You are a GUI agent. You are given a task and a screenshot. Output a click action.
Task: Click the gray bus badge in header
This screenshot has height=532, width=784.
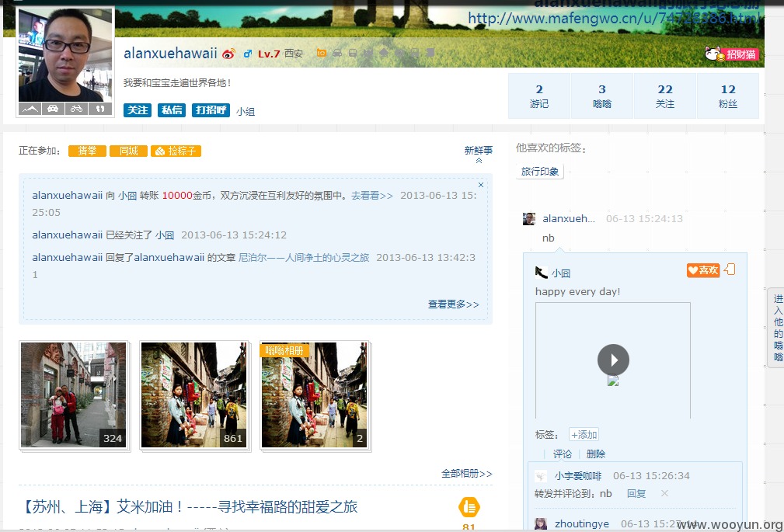click(353, 53)
